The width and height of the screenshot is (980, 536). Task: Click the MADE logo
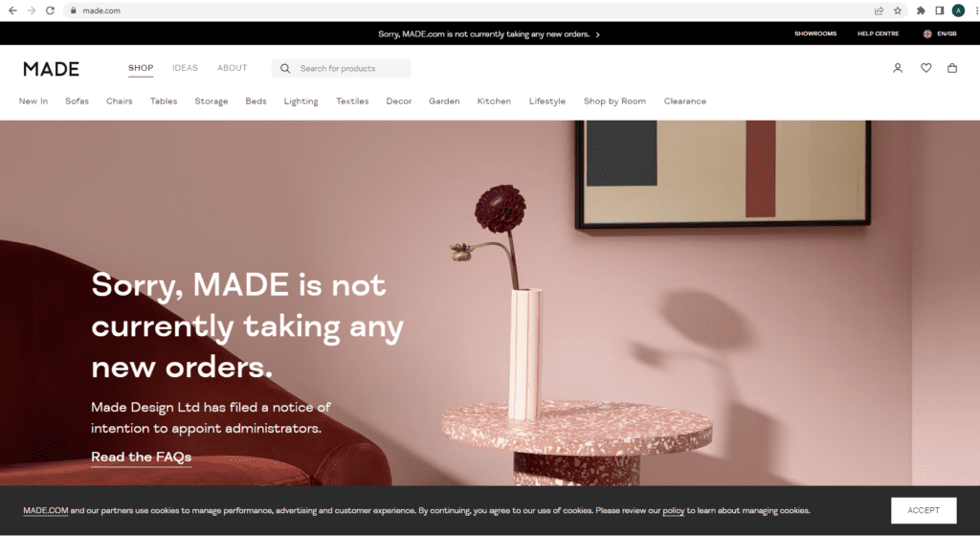tap(52, 69)
